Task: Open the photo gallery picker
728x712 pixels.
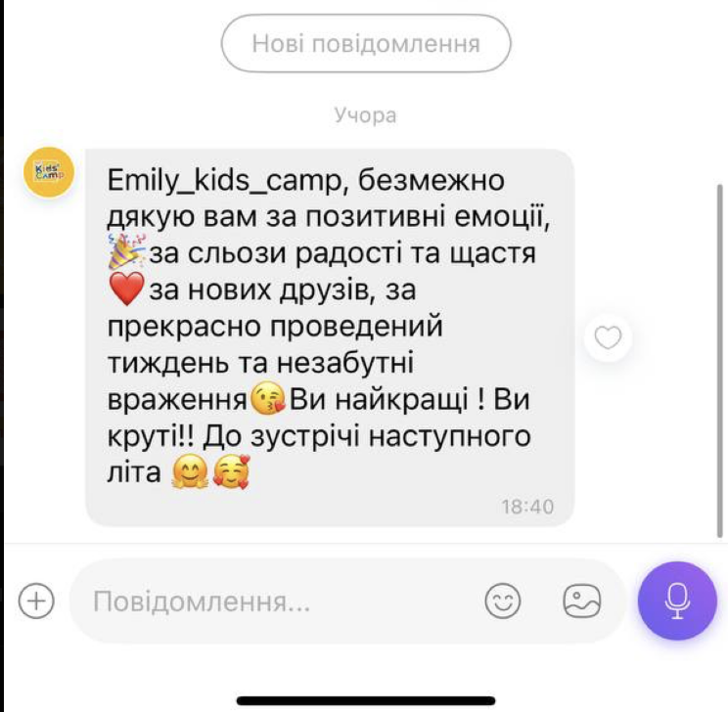Action: pyautogui.click(x=582, y=601)
